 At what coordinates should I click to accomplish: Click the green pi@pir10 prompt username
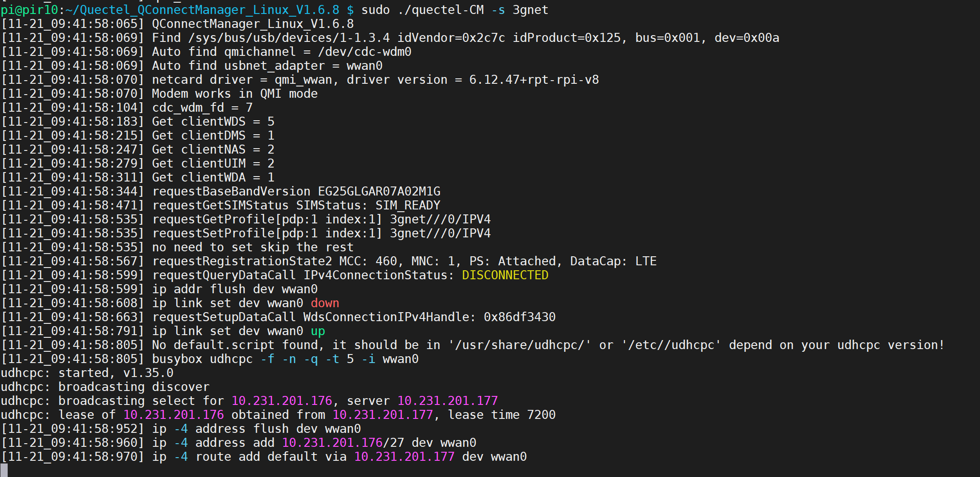[29, 10]
